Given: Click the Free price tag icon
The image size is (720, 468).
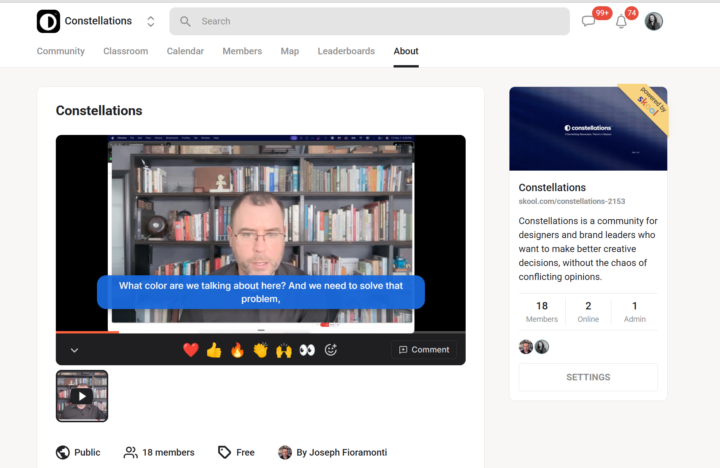Looking at the screenshot, I should (224, 452).
